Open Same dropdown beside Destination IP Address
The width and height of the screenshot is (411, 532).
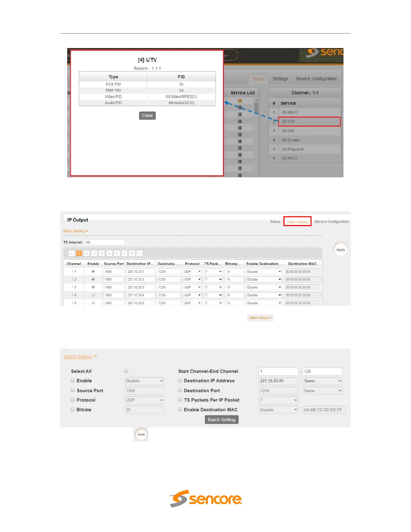pyautogui.click(x=322, y=381)
